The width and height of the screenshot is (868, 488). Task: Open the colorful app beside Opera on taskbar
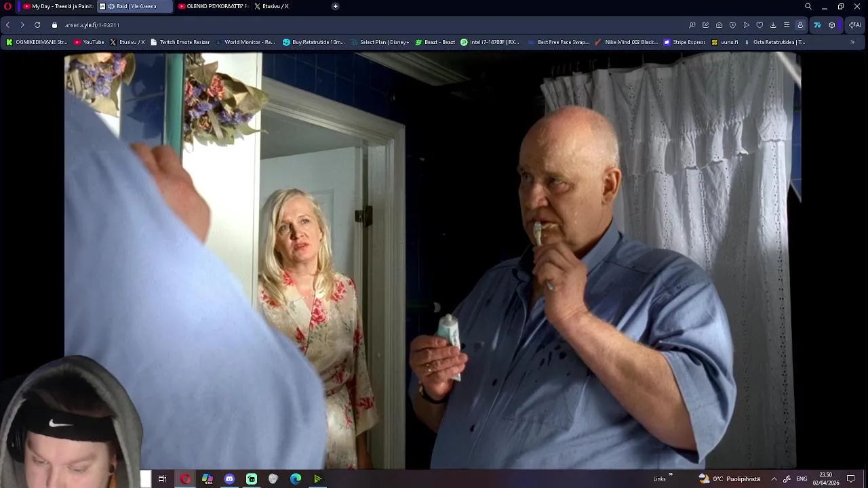(x=208, y=479)
